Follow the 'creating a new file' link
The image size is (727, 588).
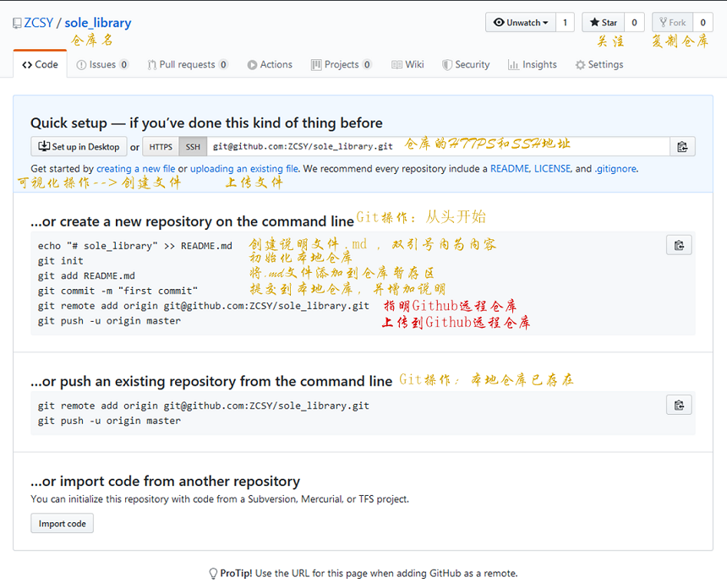[x=136, y=169]
